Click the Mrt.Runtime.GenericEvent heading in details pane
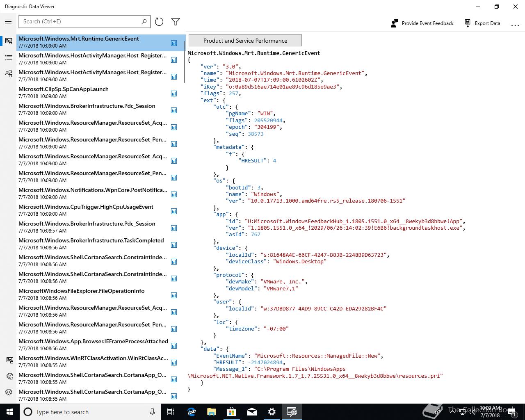525x420 pixels. click(x=254, y=53)
